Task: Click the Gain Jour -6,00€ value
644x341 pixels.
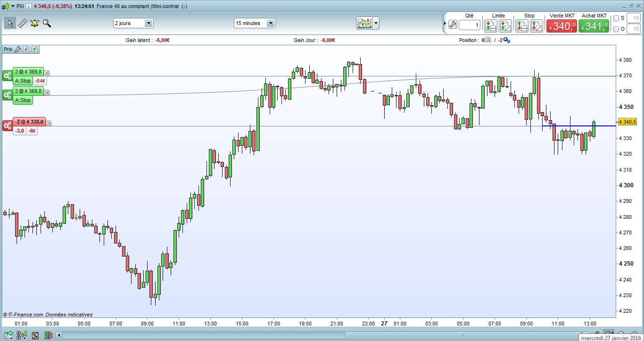Action: coord(327,40)
